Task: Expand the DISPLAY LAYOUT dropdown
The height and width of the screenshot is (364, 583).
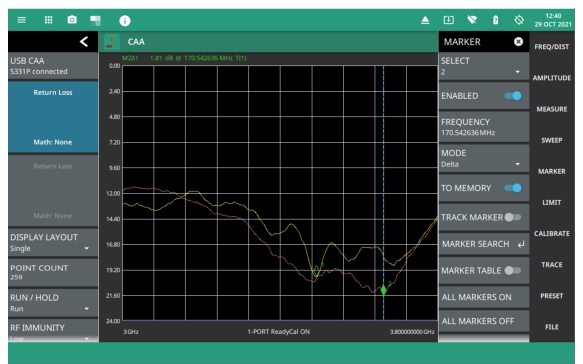Action: tap(53, 242)
